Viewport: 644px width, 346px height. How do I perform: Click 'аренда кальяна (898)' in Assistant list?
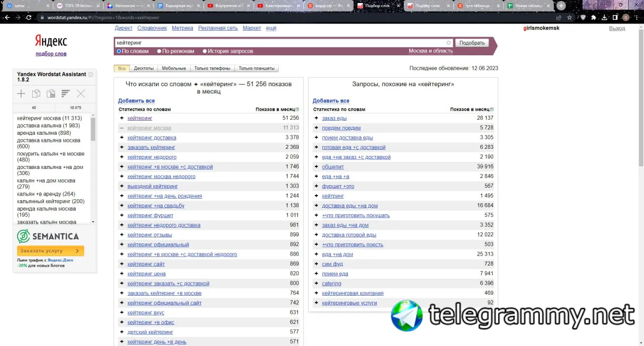(x=44, y=133)
